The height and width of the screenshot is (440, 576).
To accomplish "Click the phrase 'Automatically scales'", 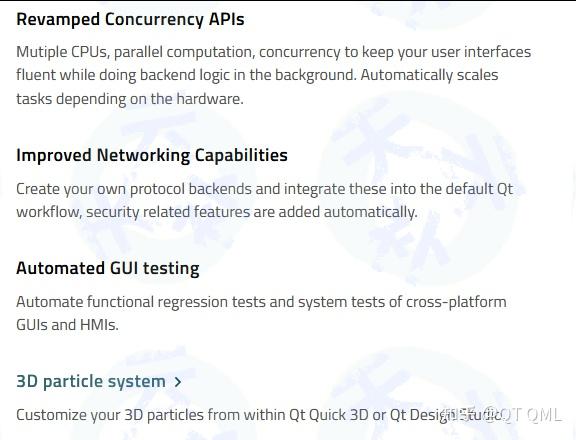I will (429, 75).
